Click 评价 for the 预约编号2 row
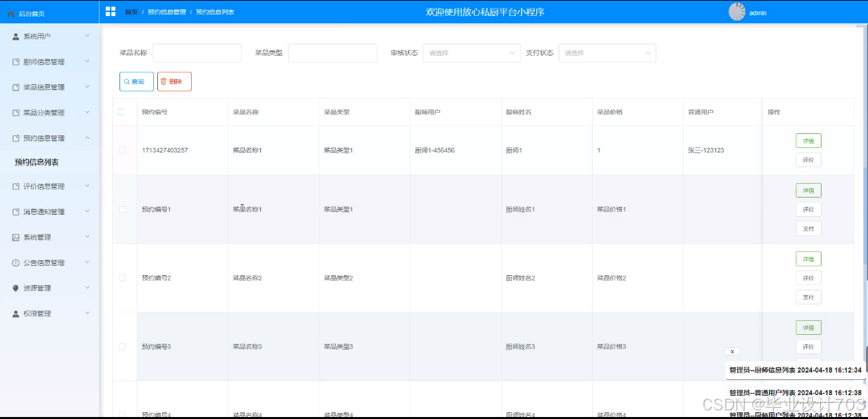Screen dimensions: 868x419 (808, 278)
